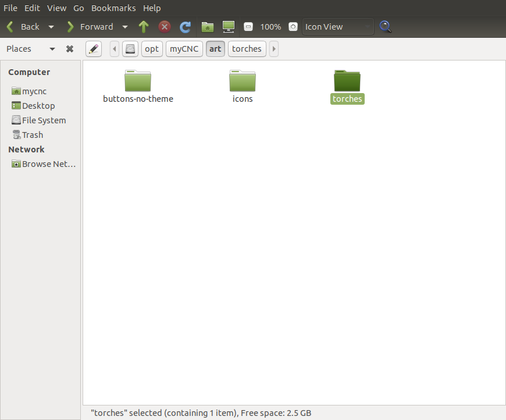
Task: Reload the current folder view
Action: click(x=186, y=27)
